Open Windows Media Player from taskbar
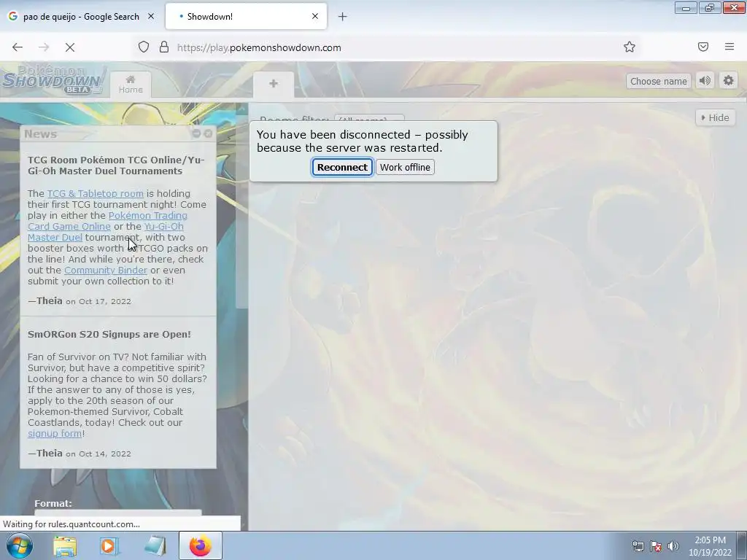The height and width of the screenshot is (560, 747). point(109,545)
